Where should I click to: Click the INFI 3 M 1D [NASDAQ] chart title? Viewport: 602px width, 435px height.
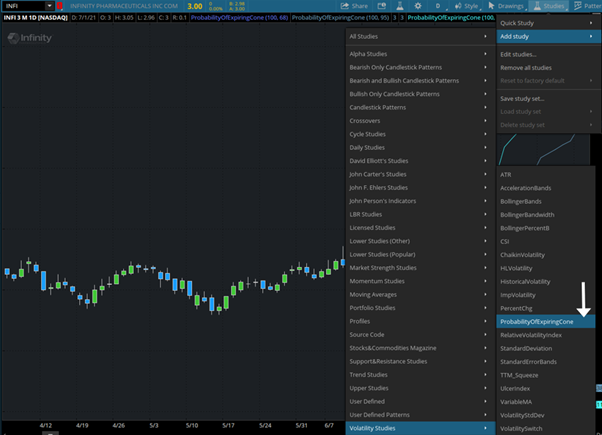pos(36,18)
